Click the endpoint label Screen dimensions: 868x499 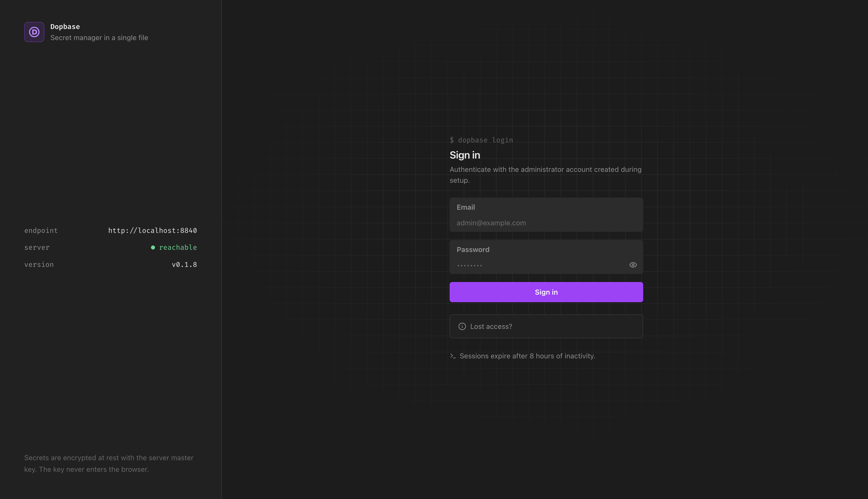pyautogui.click(x=41, y=231)
